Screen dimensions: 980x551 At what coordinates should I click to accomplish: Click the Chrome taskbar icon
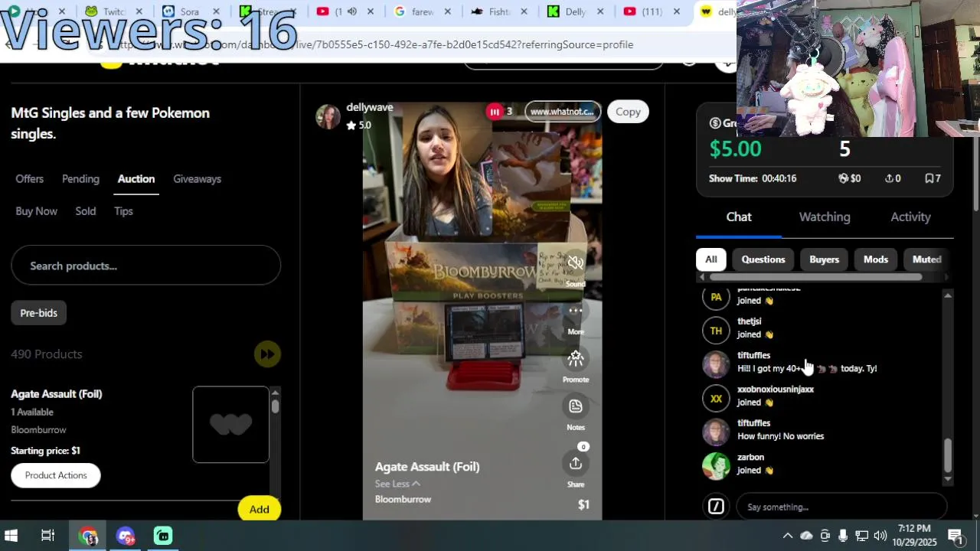coord(88,536)
